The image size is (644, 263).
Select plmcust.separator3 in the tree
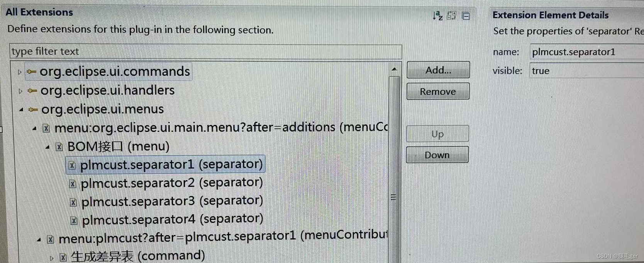pos(172,201)
